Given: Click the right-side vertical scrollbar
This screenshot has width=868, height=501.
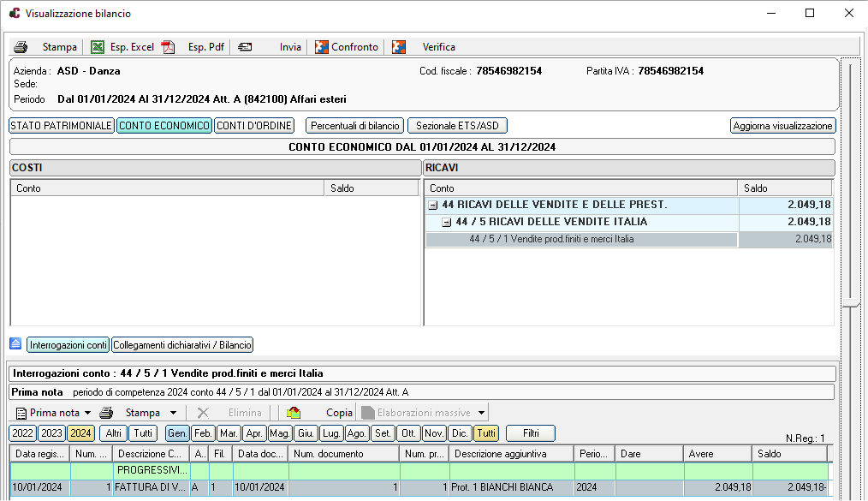Looking at the screenshot, I should (849, 257).
